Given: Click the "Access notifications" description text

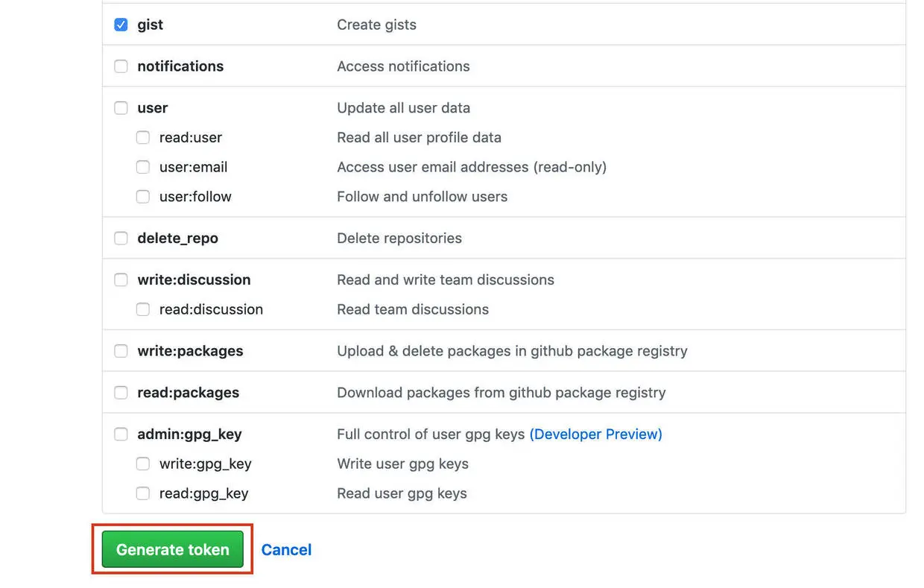Looking at the screenshot, I should tap(403, 66).
